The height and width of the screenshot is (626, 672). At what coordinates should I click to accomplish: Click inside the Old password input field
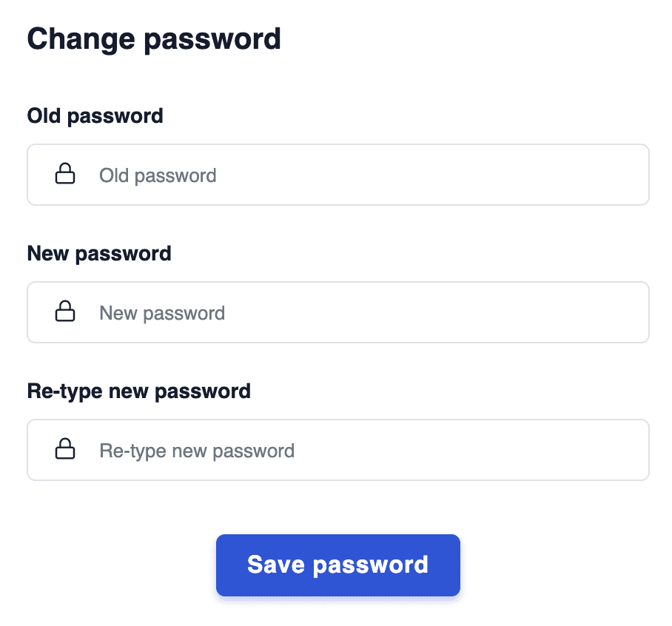pyautogui.click(x=337, y=175)
